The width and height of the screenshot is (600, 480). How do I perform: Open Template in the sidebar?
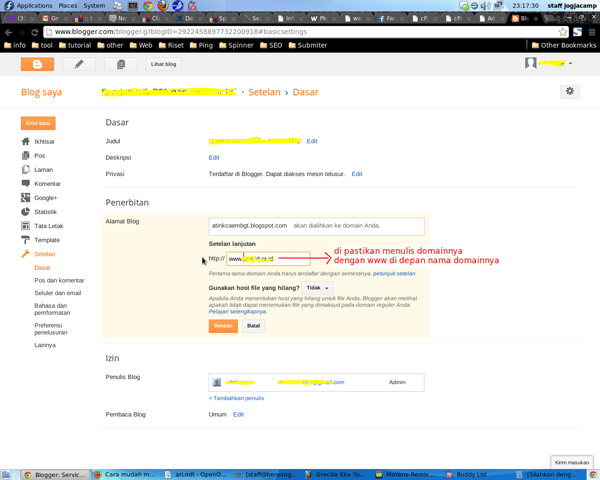(x=46, y=240)
